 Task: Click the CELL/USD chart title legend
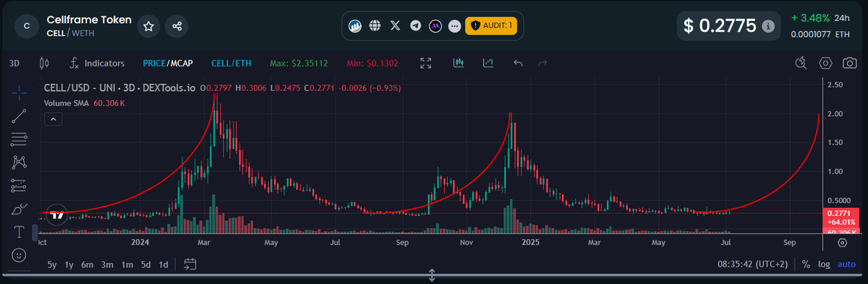[x=120, y=88]
